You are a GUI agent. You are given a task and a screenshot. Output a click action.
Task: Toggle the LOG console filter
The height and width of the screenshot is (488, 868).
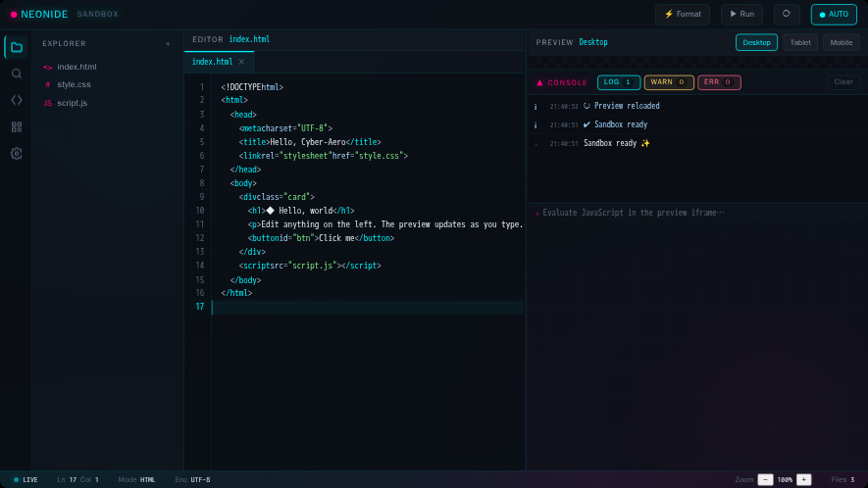(619, 82)
